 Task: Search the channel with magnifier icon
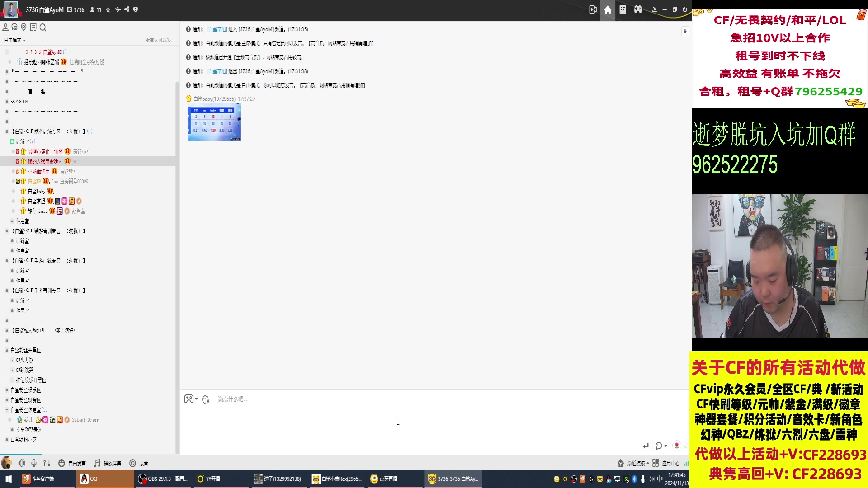coord(43,28)
